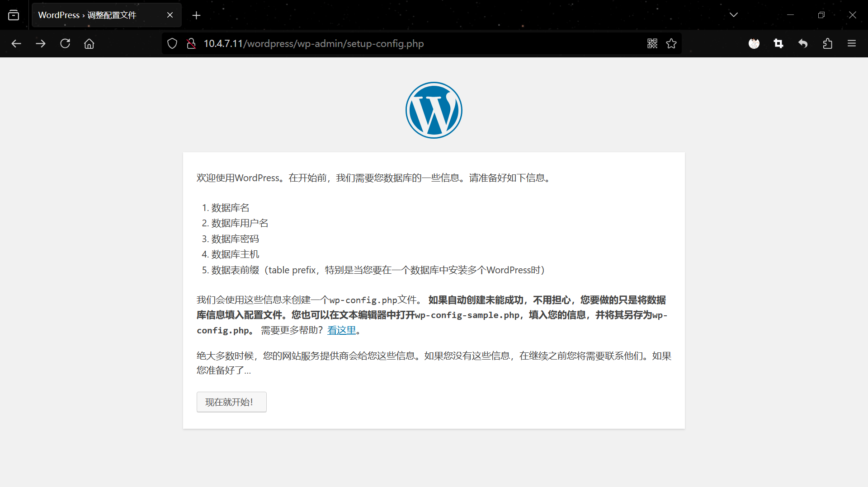Click the screenshot crop tool icon
This screenshot has width=868, height=487.
pyautogui.click(x=778, y=43)
